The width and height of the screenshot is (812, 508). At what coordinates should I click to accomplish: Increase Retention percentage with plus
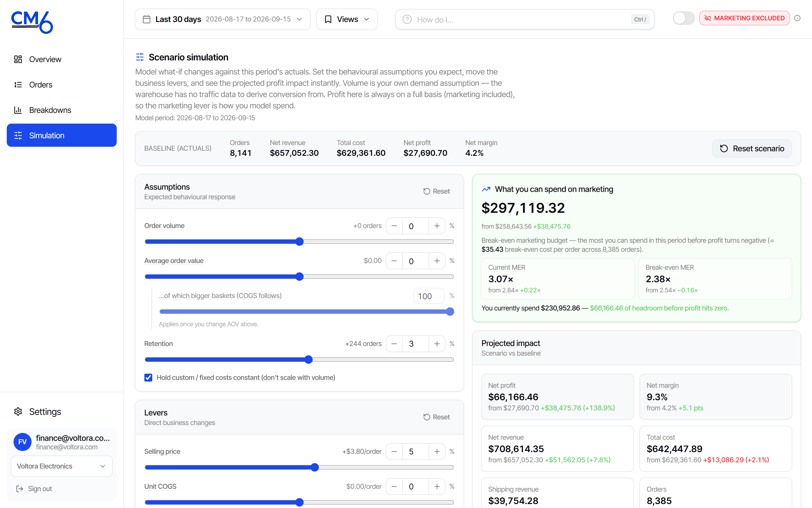[437, 344]
